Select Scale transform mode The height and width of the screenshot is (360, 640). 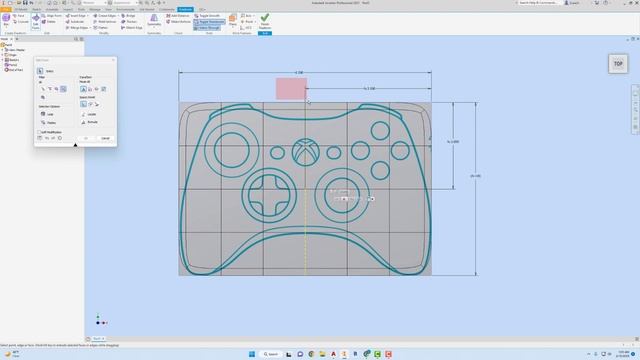click(103, 89)
